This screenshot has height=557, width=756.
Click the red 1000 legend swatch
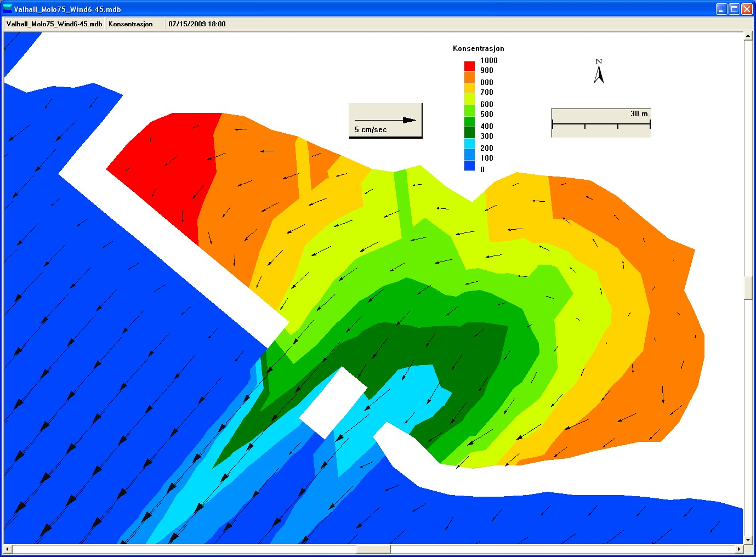(469, 66)
